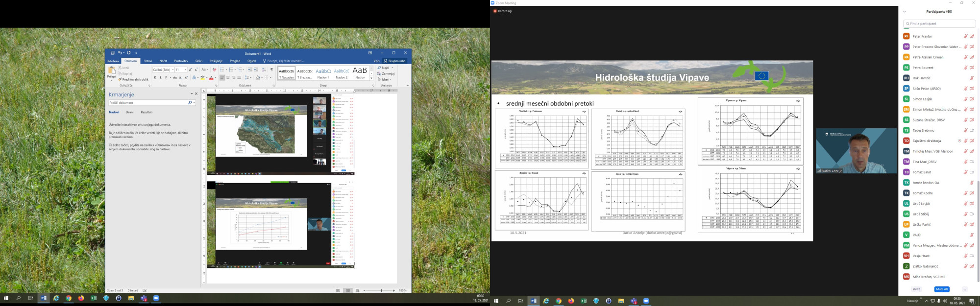
Task: Collapse the Word ribbon with the arrow
Action: point(408,85)
